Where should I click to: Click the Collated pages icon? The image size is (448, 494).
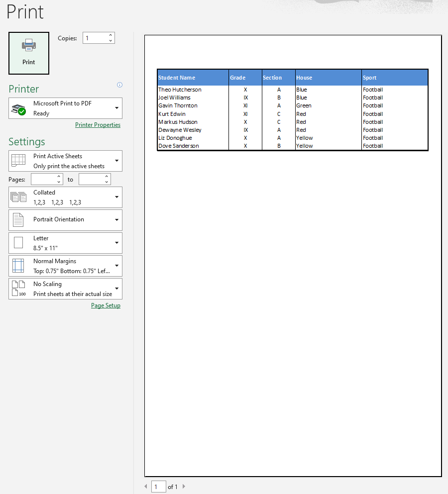point(18,197)
